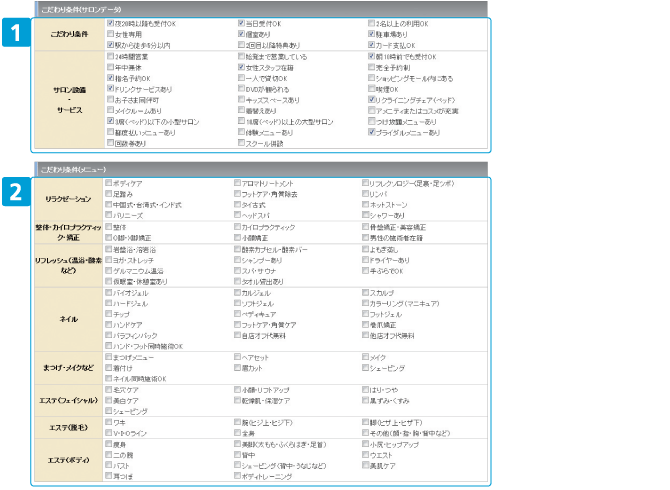Viewport: 670px width, 490px height.
Task: Select the V・I・Oライン hair removal checkbox
Action: [x=109, y=432]
